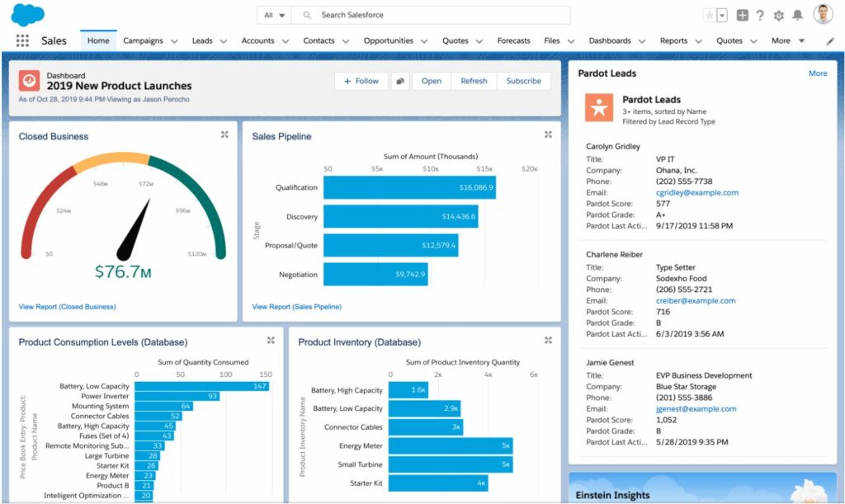The height and width of the screenshot is (504, 845).
Task: Open Carolyn Gridley lead record
Action: pos(613,147)
